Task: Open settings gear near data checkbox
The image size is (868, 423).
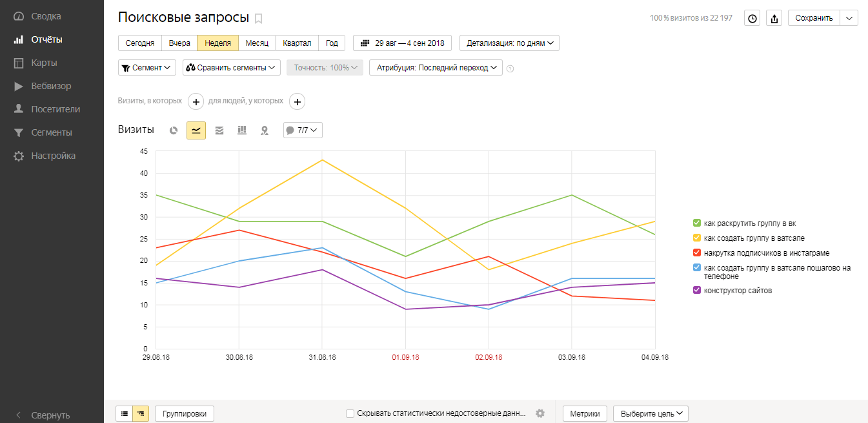Action: (x=540, y=413)
